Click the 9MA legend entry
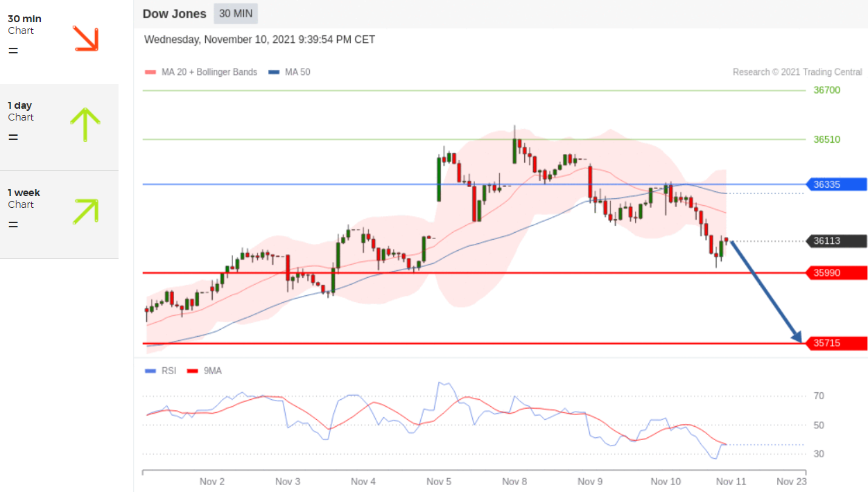Viewport: 868px width, 492px height. (x=205, y=371)
